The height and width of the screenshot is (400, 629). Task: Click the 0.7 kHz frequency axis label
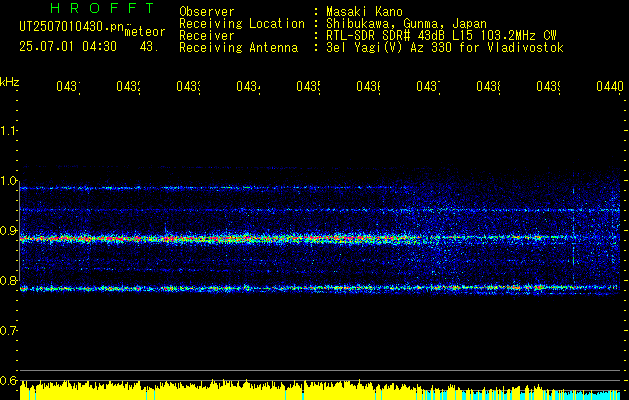click(x=8, y=330)
